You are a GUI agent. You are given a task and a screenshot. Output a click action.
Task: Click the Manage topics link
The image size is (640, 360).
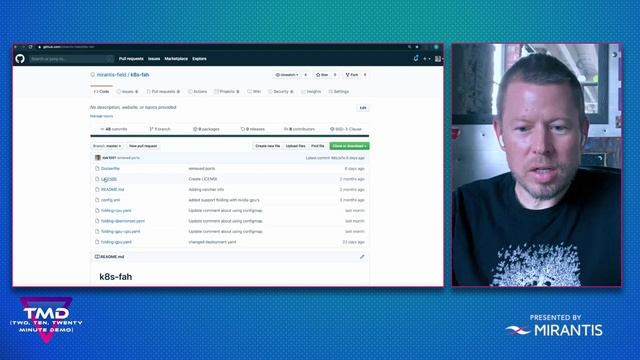[102, 116]
